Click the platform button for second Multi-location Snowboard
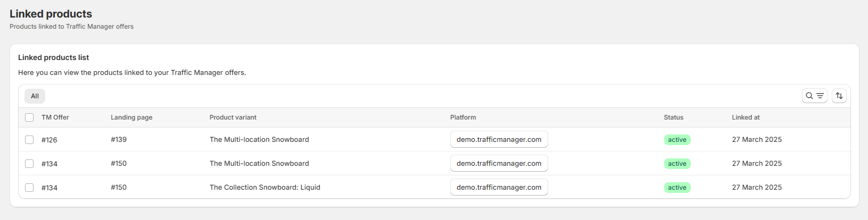This screenshot has height=220, width=868. [x=499, y=164]
